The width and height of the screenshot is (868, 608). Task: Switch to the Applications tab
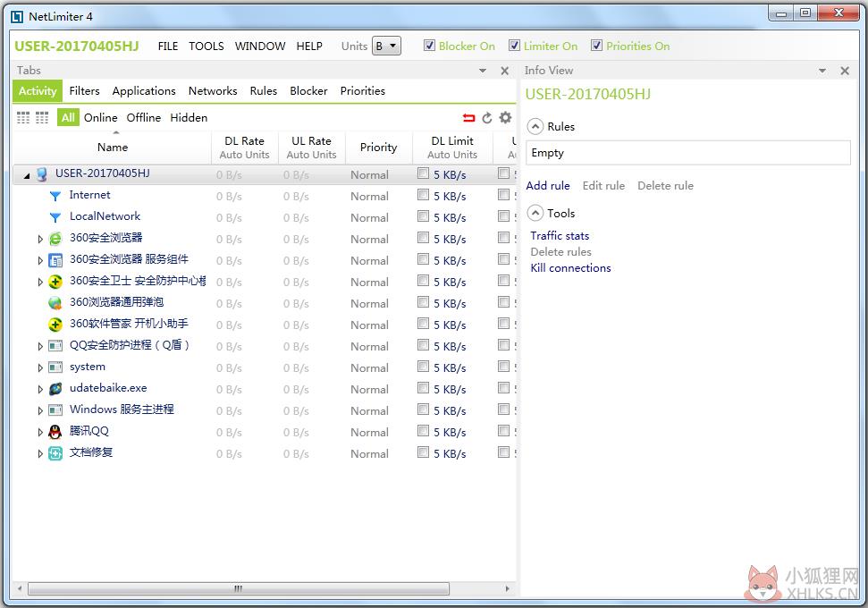144,91
